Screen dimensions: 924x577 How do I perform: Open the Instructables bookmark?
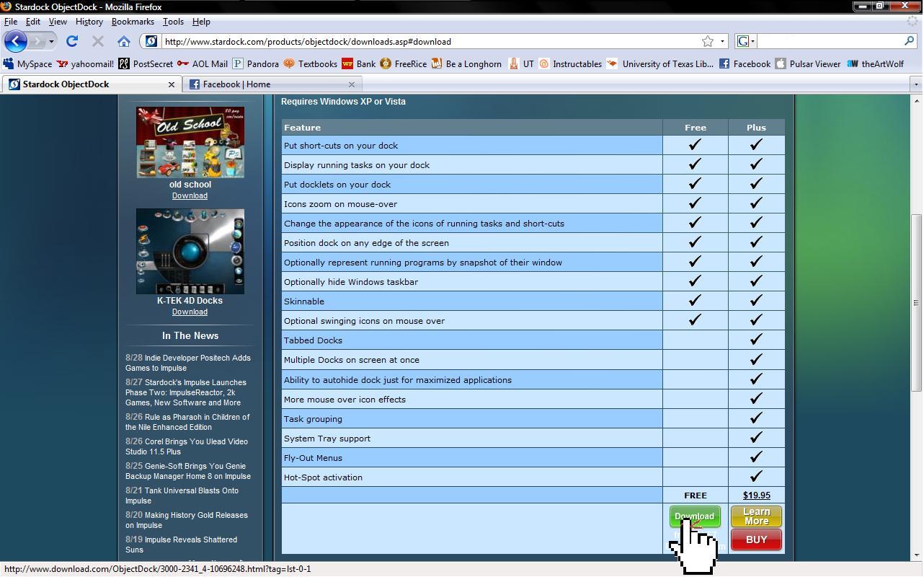tap(570, 63)
